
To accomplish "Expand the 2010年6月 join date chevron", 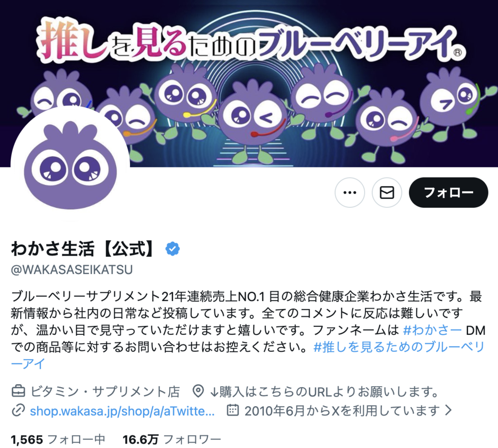I will coord(448,411).
